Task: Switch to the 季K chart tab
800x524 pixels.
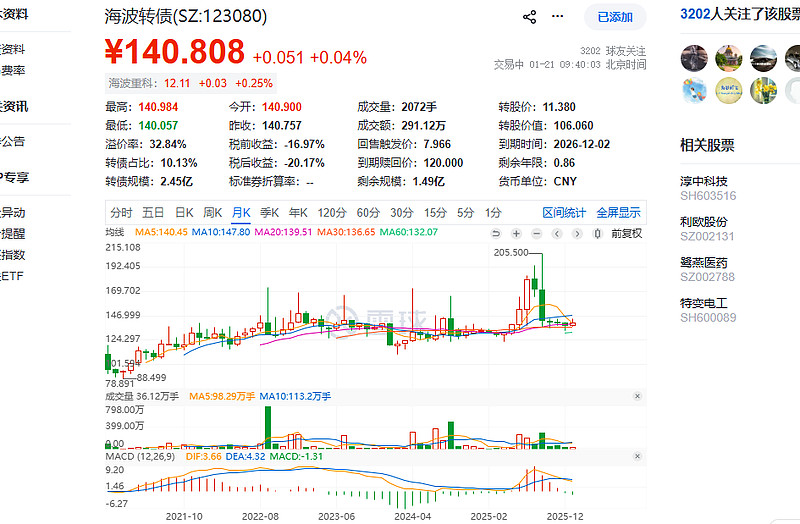Action: (x=269, y=213)
